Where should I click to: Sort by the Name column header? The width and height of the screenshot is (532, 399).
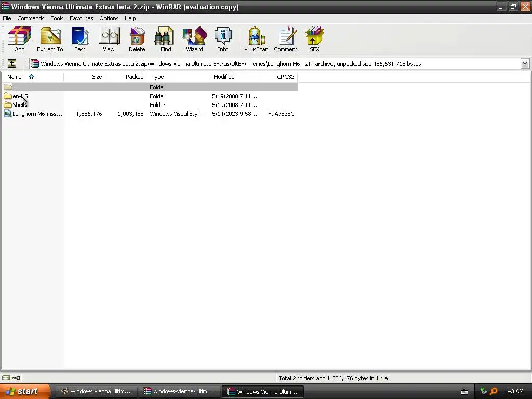(x=32, y=77)
